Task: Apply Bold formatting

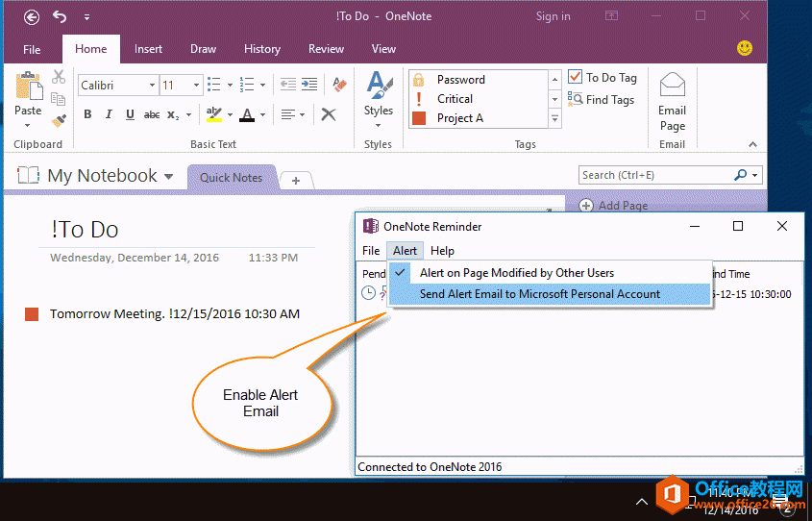Action: (87, 114)
